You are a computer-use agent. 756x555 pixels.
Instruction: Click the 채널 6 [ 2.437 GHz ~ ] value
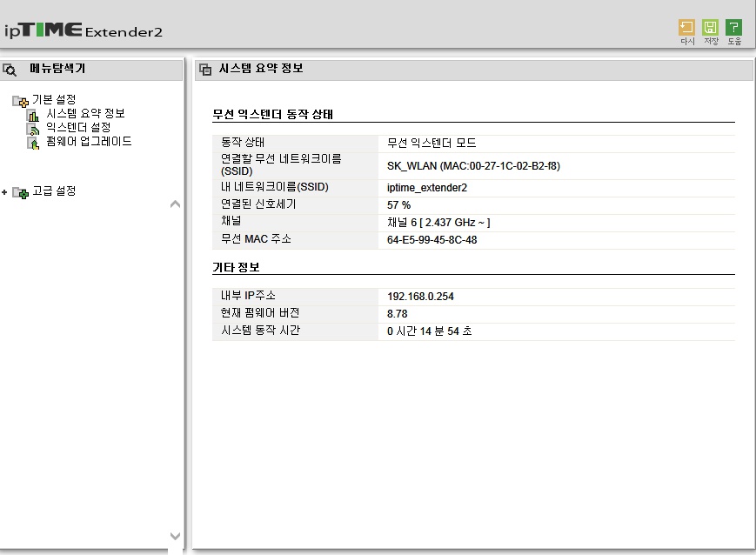coord(438,223)
